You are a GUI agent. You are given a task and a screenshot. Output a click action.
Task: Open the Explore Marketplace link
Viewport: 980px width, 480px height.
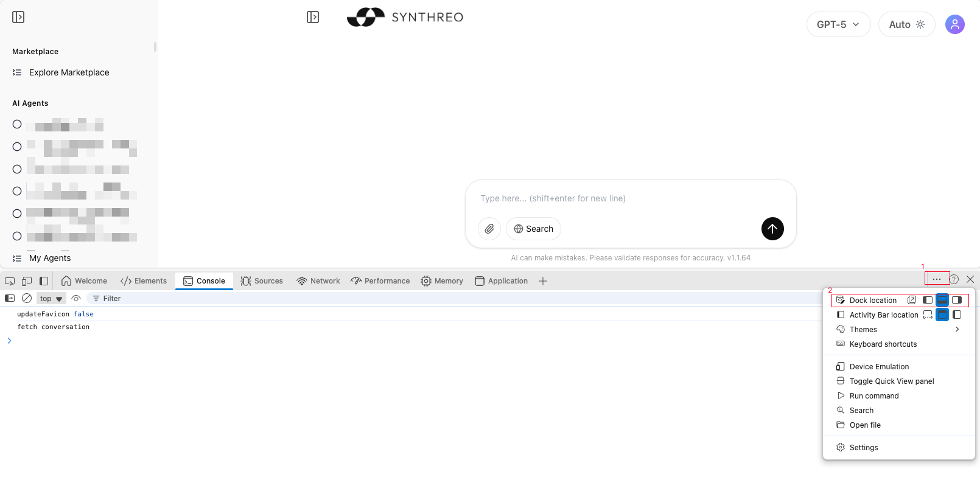click(69, 72)
